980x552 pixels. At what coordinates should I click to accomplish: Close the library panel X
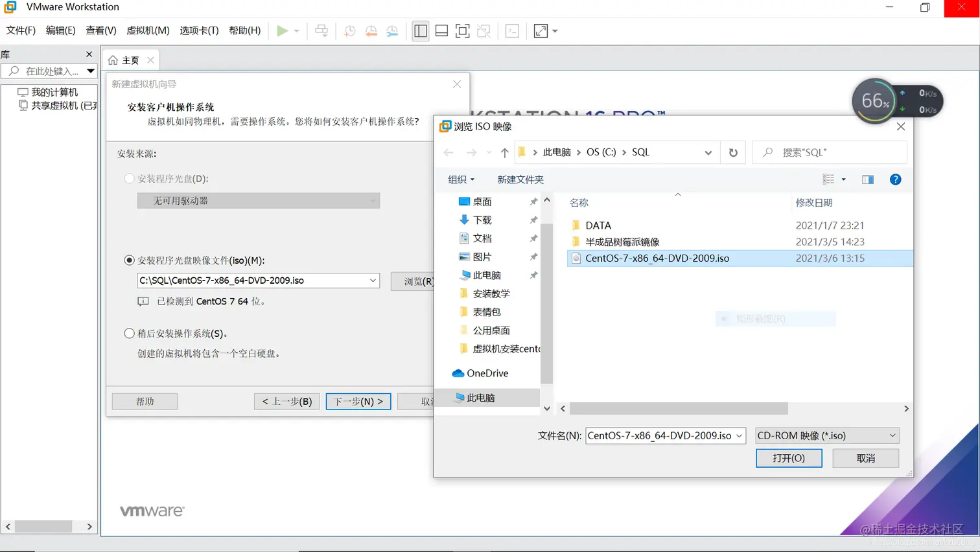89,54
